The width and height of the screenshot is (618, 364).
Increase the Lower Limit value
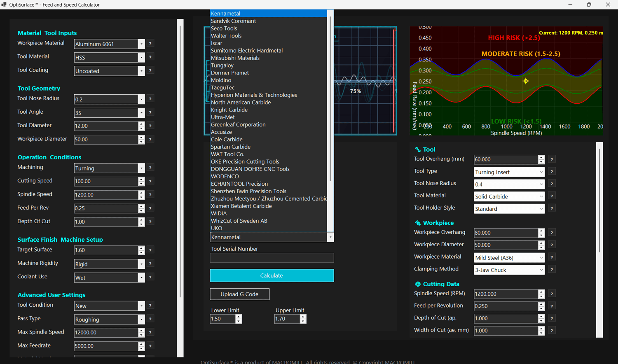pos(239,317)
